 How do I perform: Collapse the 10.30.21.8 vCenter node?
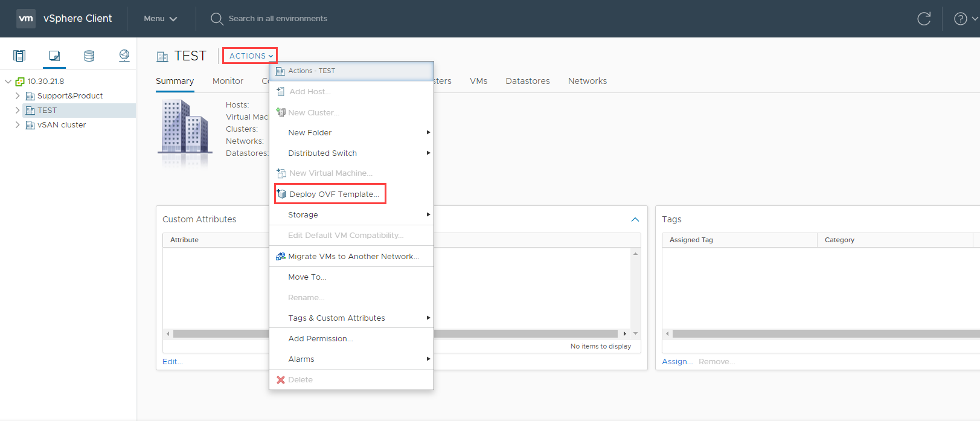pos(8,82)
